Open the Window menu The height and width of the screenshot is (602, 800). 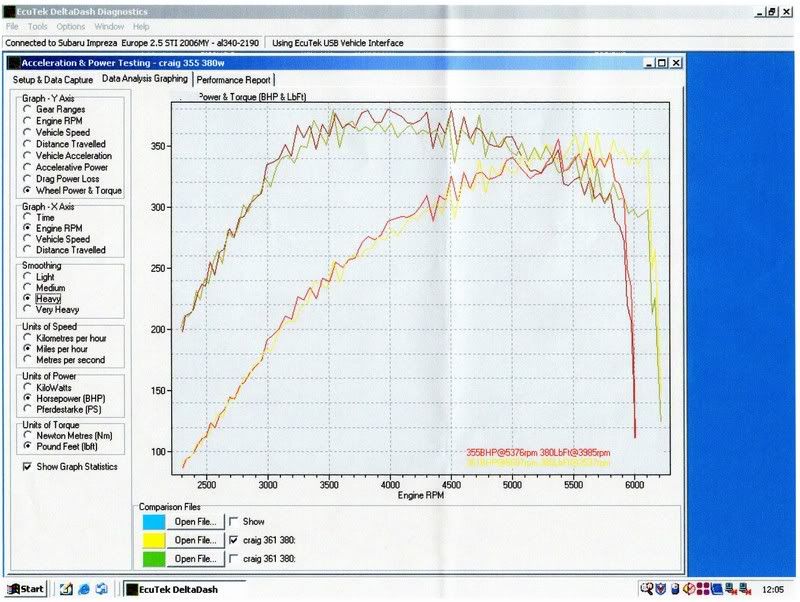point(109,27)
